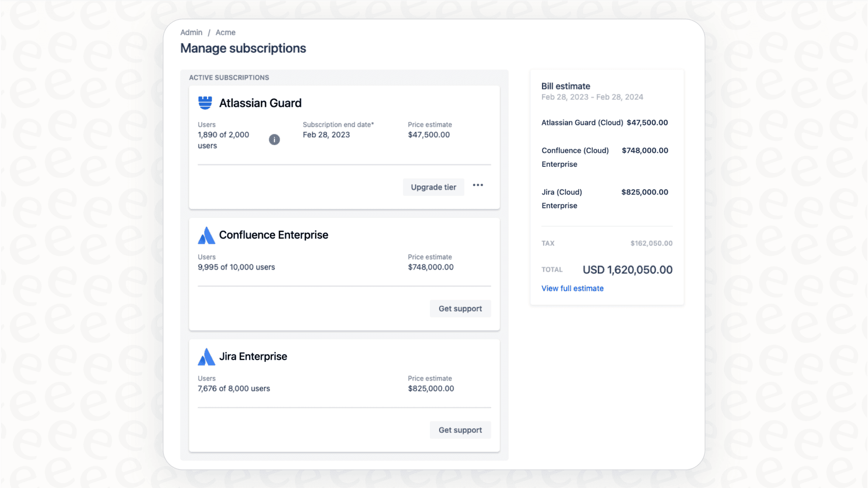The image size is (868, 488).
Task: Click the Atlassian Guard subscription card
Action: point(344,146)
